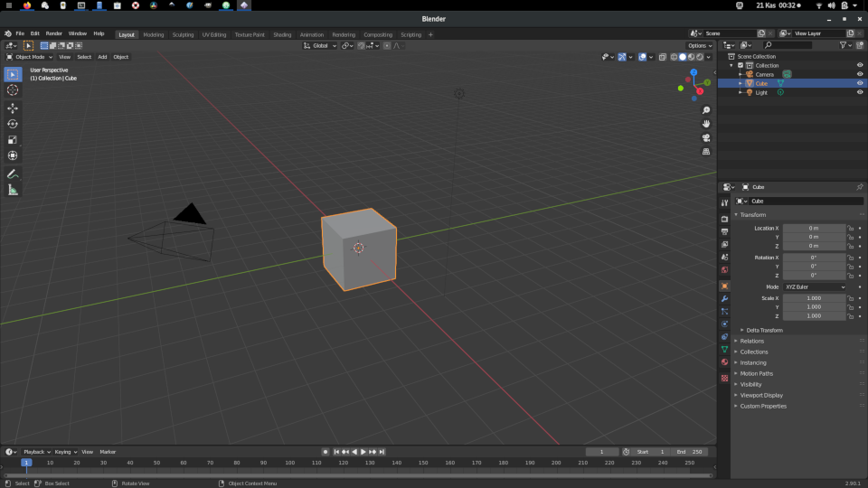868x488 pixels.
Task: Open the Object Mode dropdown
Action: 29,57
